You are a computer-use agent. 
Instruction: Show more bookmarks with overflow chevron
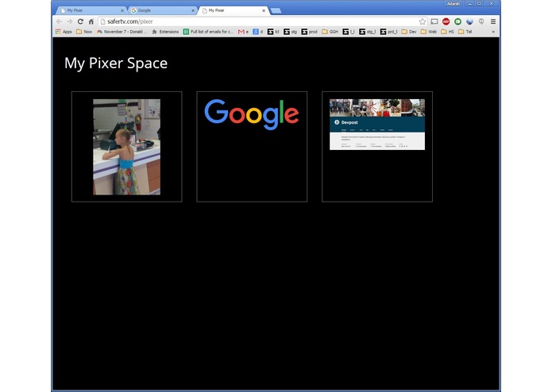pos(493,32)
